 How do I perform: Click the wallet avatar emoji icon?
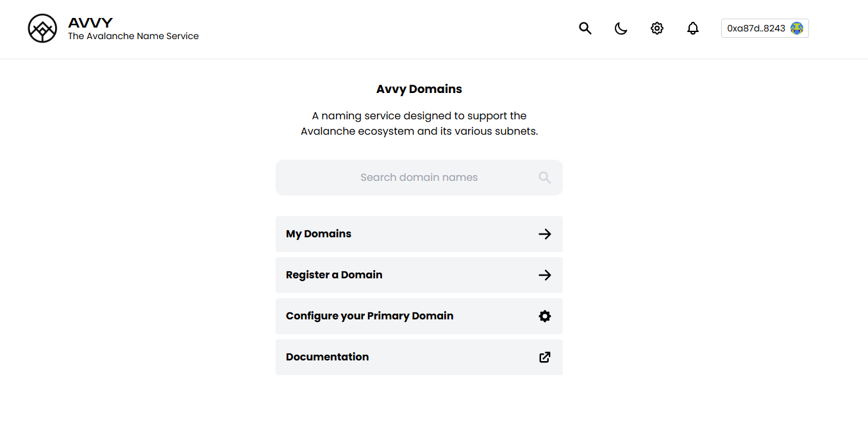coord(797,28)
